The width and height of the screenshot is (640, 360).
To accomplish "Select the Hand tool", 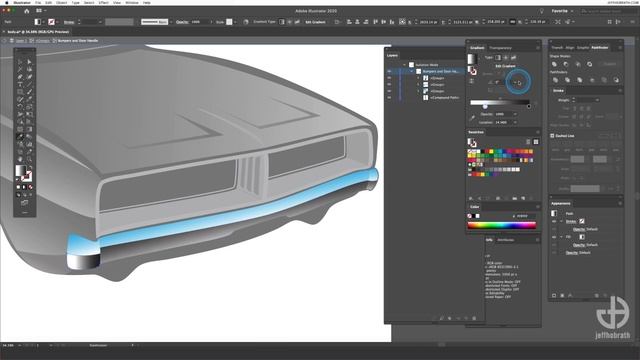I will pyautogui.click(x=20, y=159).
